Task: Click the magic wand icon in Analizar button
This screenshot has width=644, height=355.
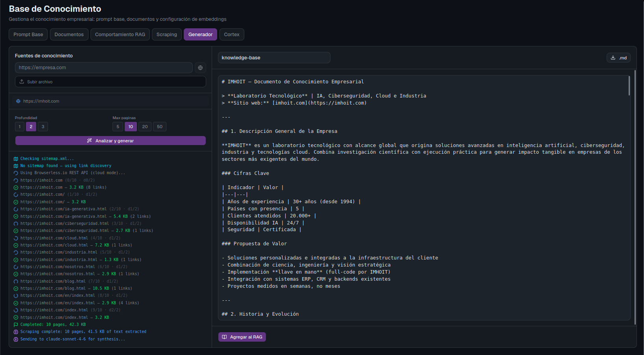Action: tap(89, 141)
